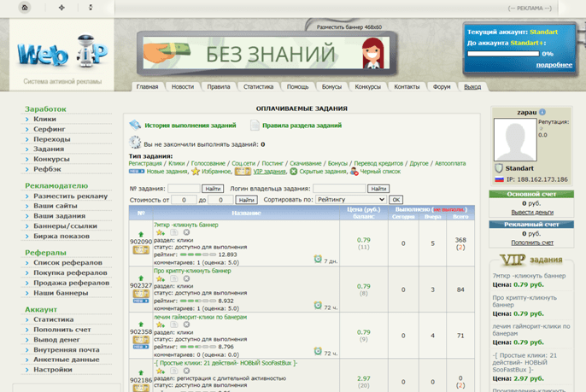Open the Статистика tab
Screen dimensions: 586x392
point(258,87)
